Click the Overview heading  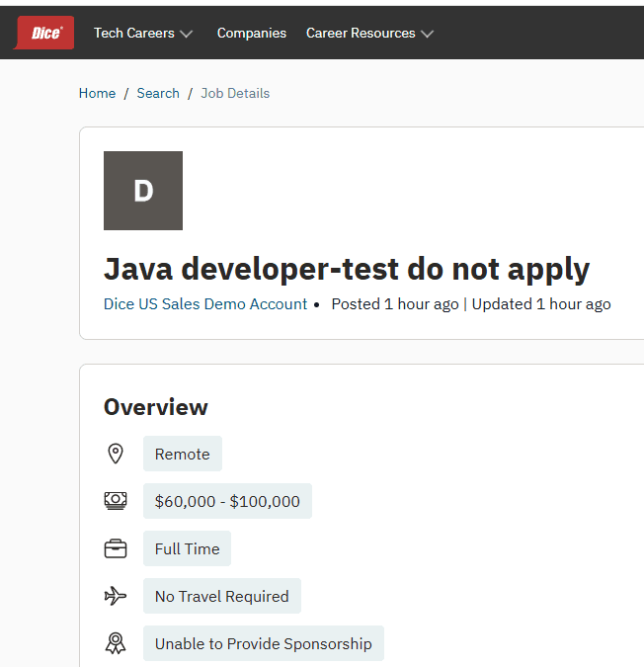pyautogui.click(x=156, y=407)
